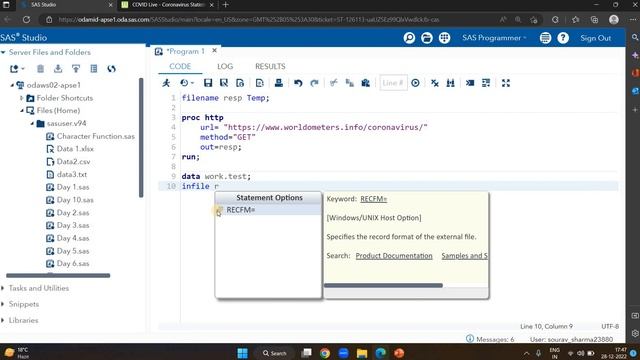
Task: Click the Save As icon
Action: coord(224,83)
